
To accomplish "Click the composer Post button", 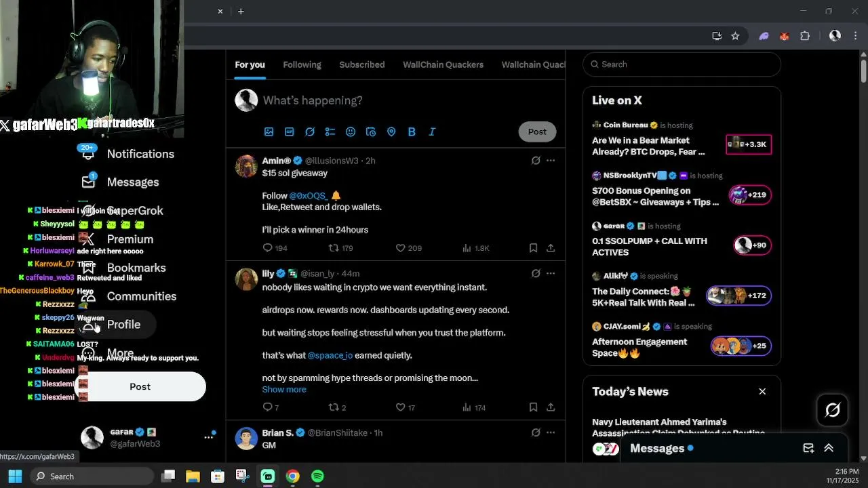I will [537, 131].
